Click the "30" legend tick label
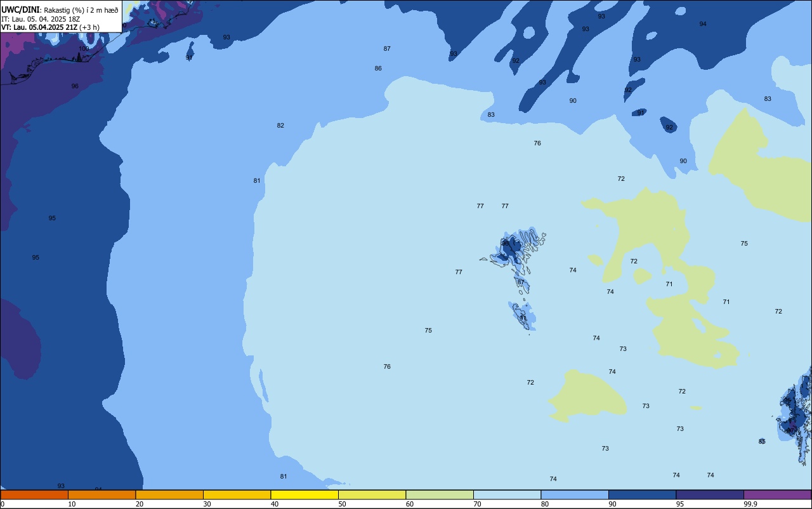This screenshot has height=509, width=812. click(207, 504)
